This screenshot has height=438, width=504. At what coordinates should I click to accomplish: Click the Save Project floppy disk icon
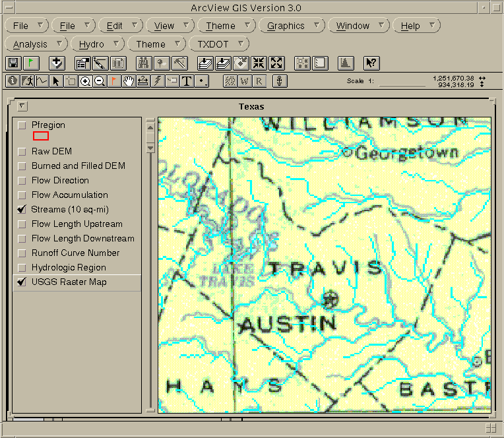13,63
